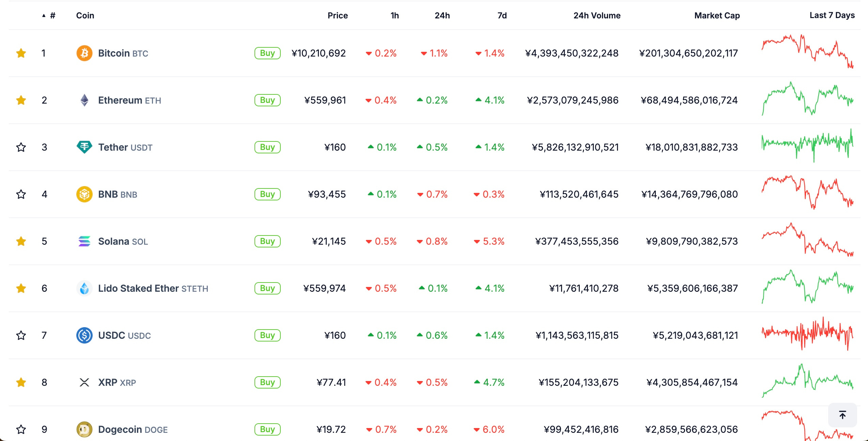This screenshot has width=868, height=441.
Task: Click Buy button for BNB
Action: pos(267,194)
